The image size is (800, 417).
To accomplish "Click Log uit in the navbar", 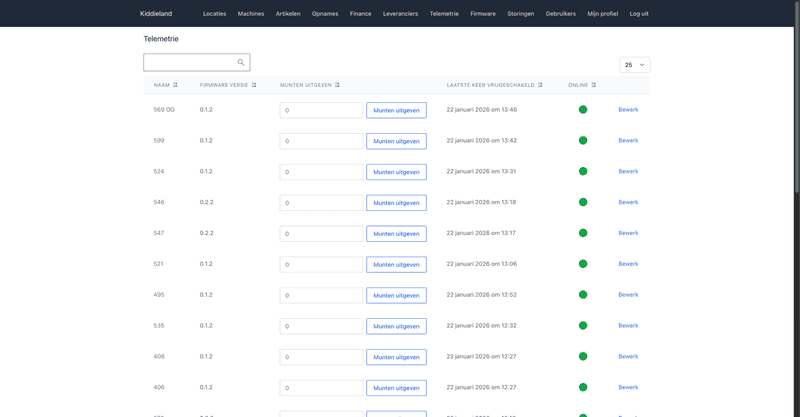I will [639, 14].
